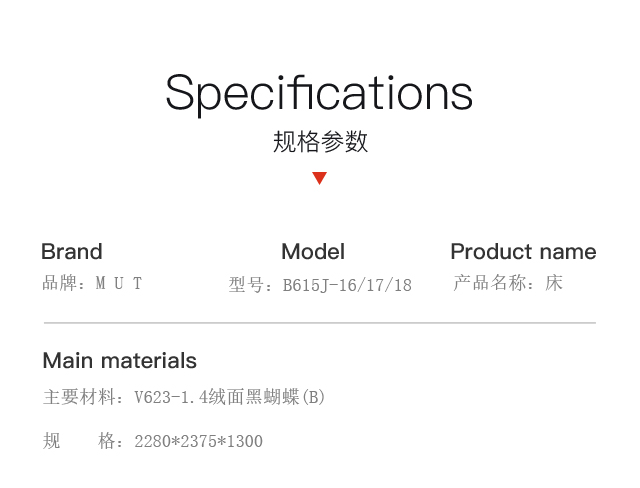
Task: Select the Product name label
Action: pos(523,251)
